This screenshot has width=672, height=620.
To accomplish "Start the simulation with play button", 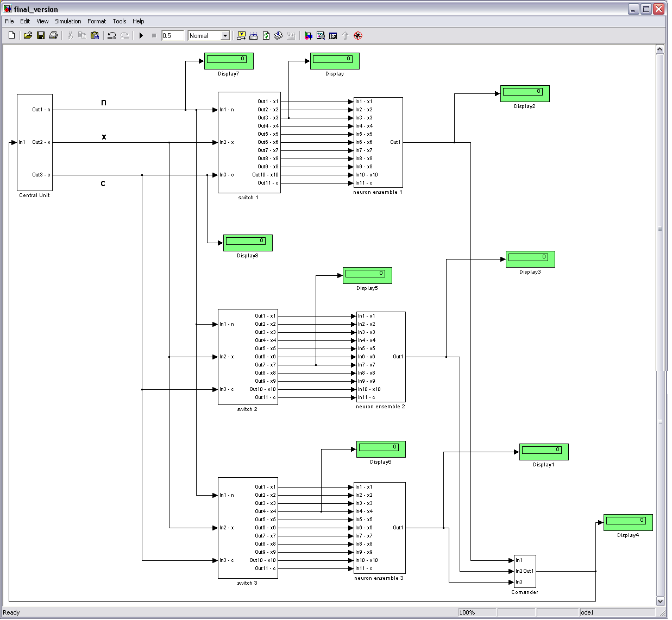I will pos(141,36).
